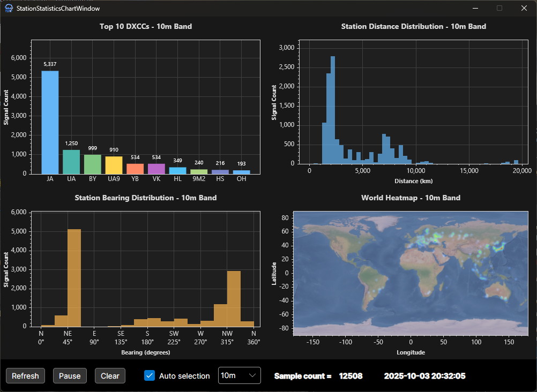Click the World Heatmap chart title
Viewport: 537px width, 392px height.
[411, 198]
